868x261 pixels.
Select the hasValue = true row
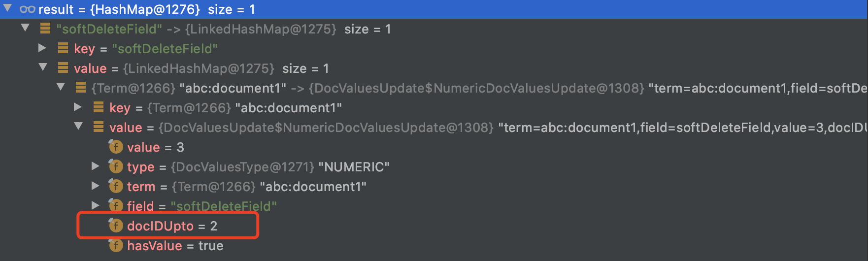click(x=434, y=245)
